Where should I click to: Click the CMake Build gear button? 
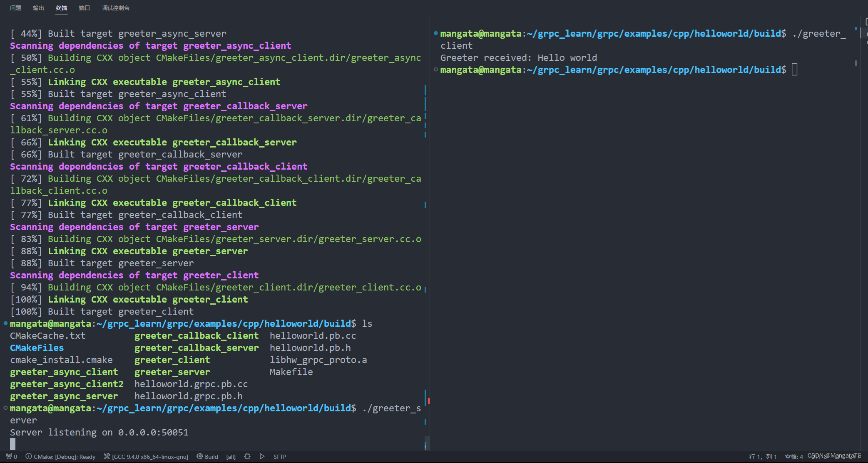click(207, 456)
